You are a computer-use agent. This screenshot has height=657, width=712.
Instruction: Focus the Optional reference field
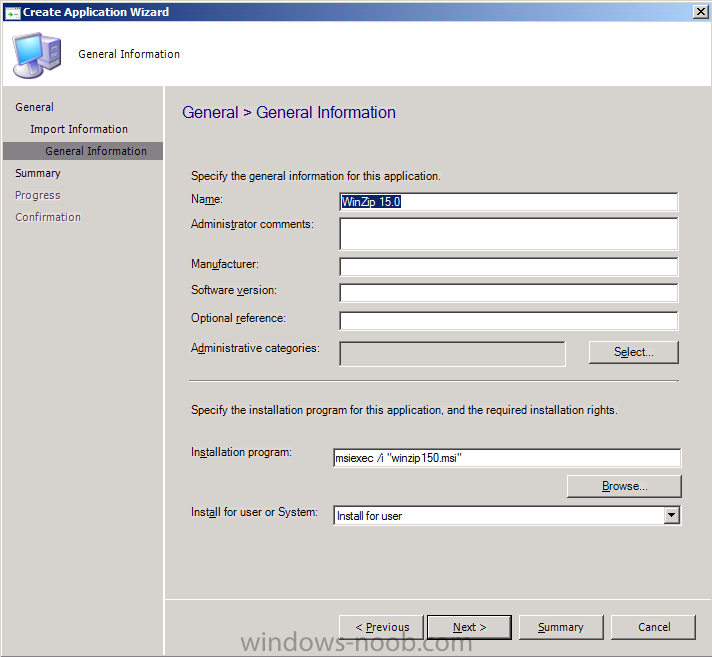coord(509,321)
